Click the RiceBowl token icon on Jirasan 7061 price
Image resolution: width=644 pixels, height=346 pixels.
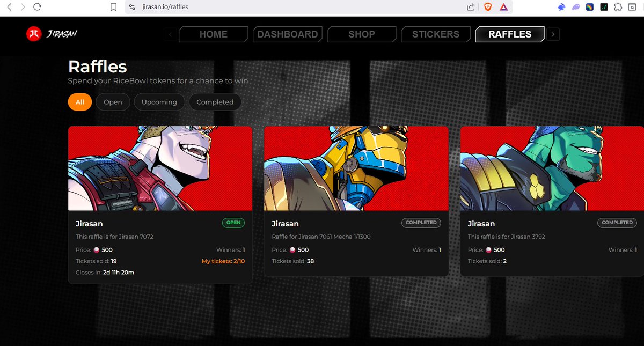point(292,250)
